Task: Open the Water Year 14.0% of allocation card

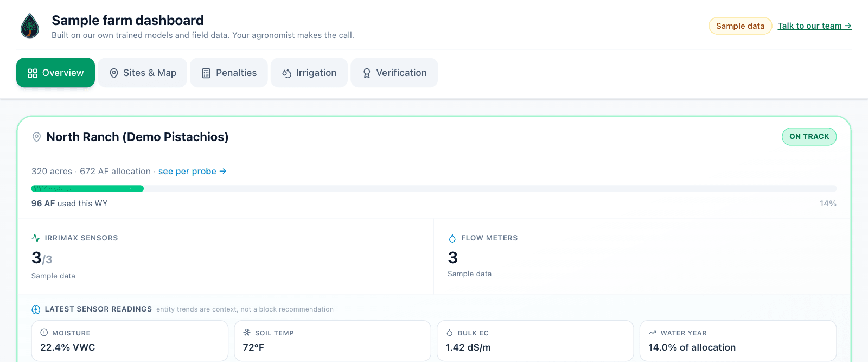Action: pos(738,341)
